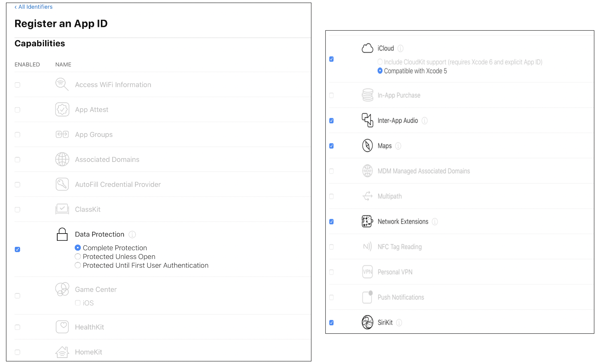This screenshot has height=364, width=603.
Task: Click the Maps compass icon
Action: (x=367, y=146)
